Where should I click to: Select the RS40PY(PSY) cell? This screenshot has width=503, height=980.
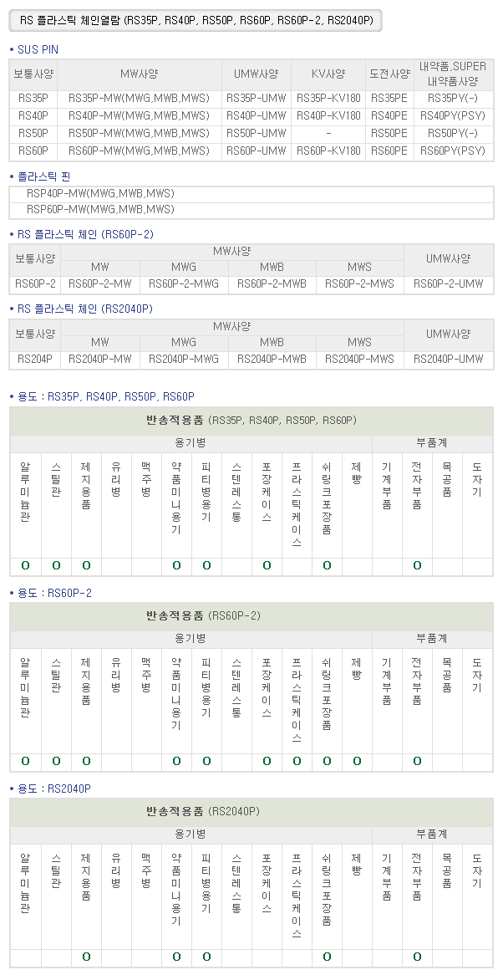point(453,115)
